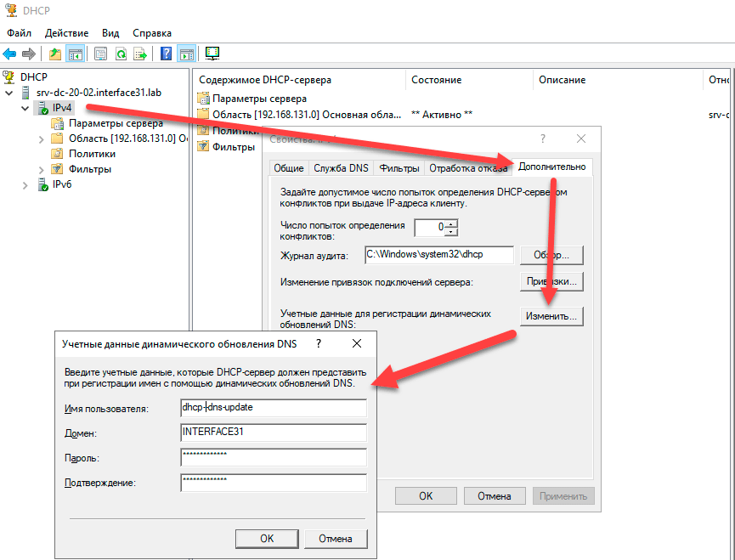Expand the IPv6 tree node
Viewport: 735px width, 560px height.
click(25, 185)
